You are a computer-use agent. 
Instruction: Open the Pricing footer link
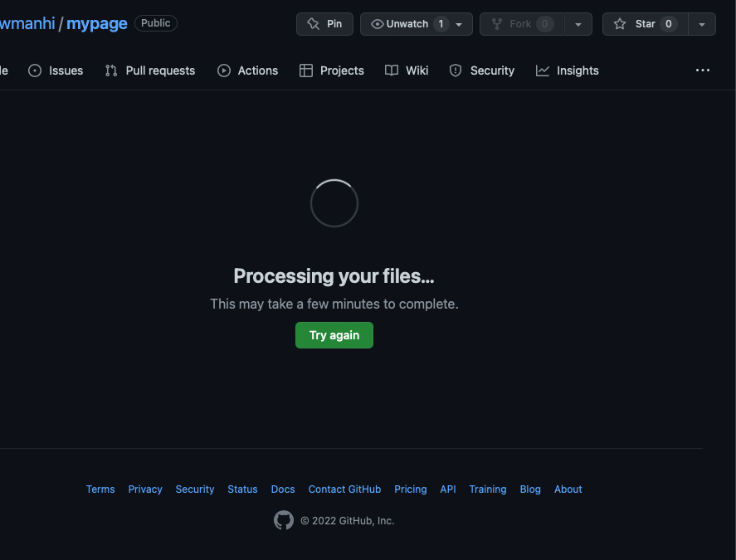411,489
